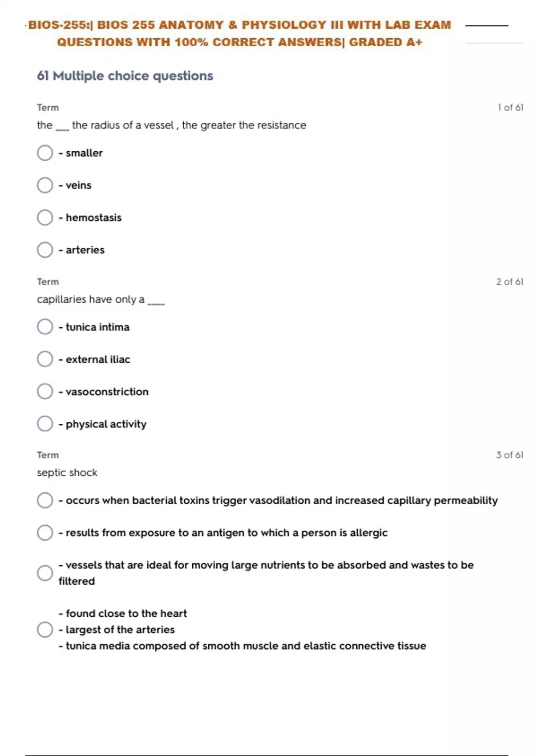Select the 'smaller' answer radio button
The width and height of the screenshot is (534, 756).
(45, 153)
